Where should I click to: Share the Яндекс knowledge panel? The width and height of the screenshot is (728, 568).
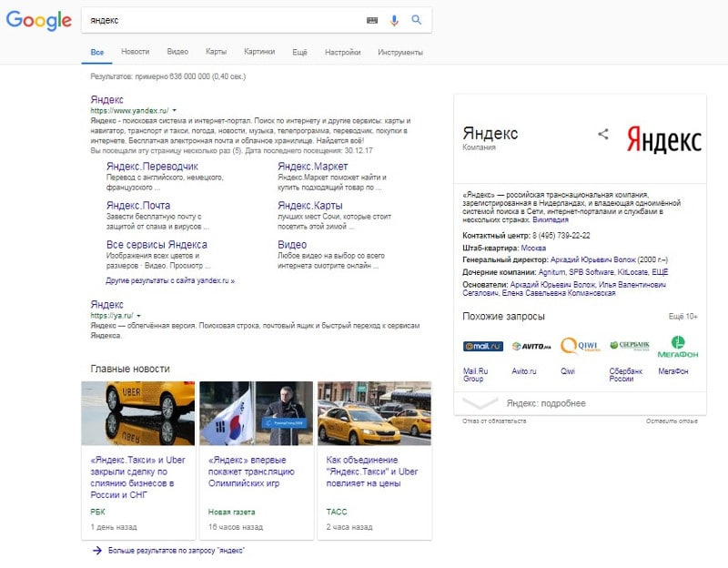[602, 134]
